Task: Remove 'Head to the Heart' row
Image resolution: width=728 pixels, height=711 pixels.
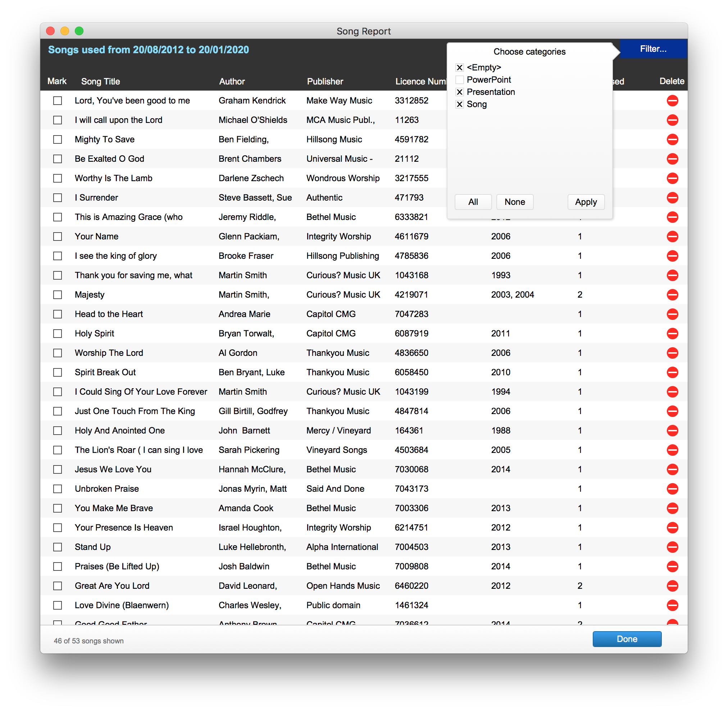Action: pos(672,314)
